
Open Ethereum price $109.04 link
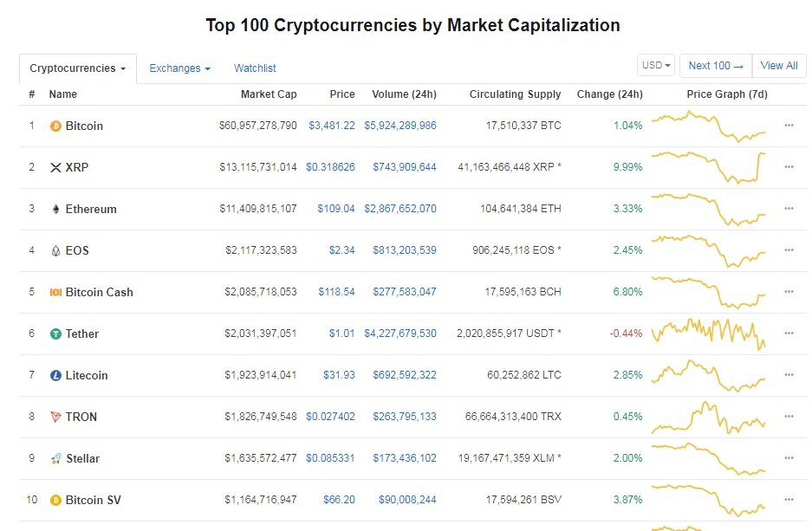336,209
